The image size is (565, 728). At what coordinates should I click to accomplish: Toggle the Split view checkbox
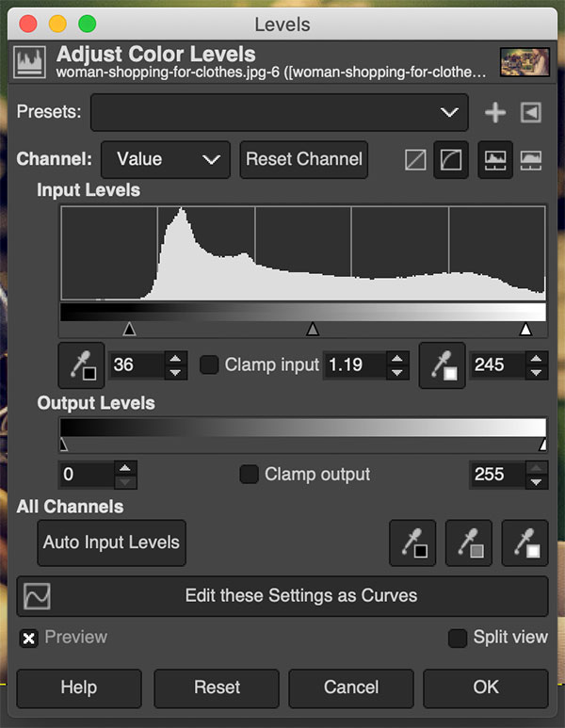[x=458, y=638]
